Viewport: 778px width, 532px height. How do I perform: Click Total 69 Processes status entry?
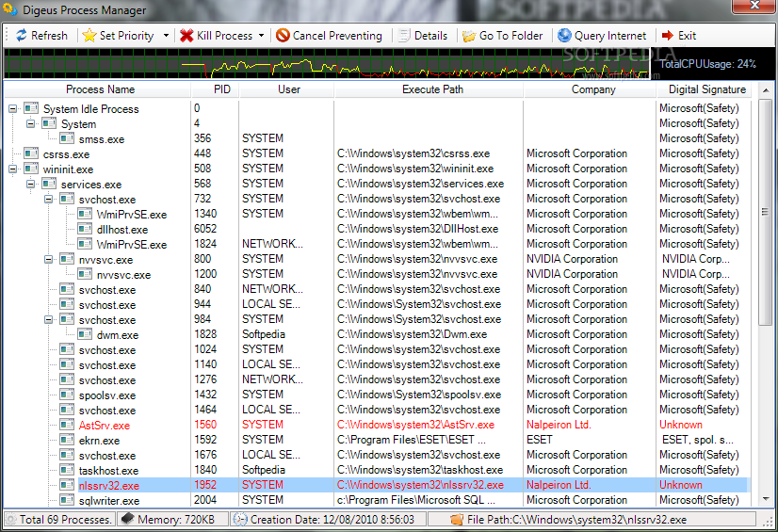pos(60,519)
